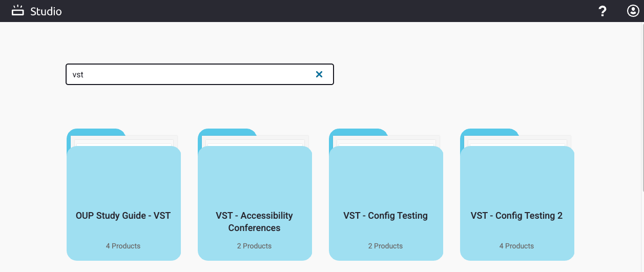
Task: Click 4 Products under VST - Config Testing 2
Action: point(516,246)
